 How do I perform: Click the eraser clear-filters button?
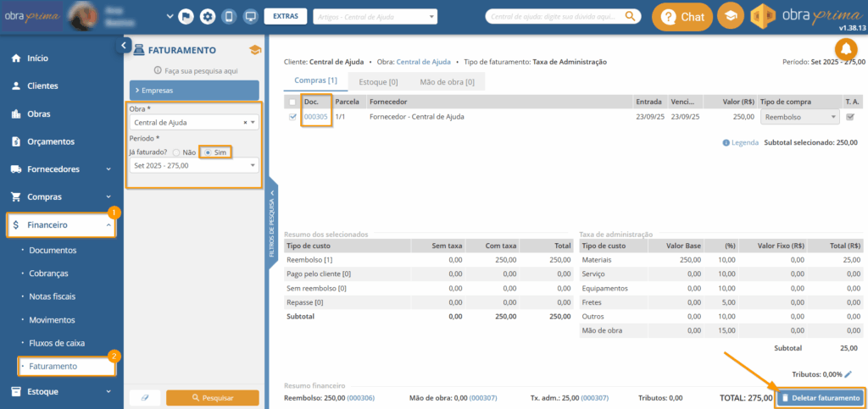[144, 397]
